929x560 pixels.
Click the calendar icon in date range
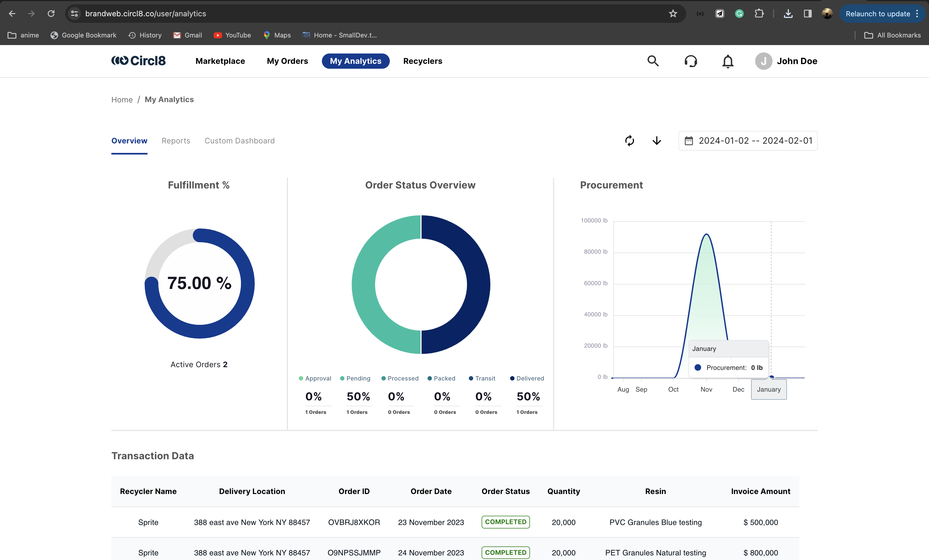coord(688,141)
